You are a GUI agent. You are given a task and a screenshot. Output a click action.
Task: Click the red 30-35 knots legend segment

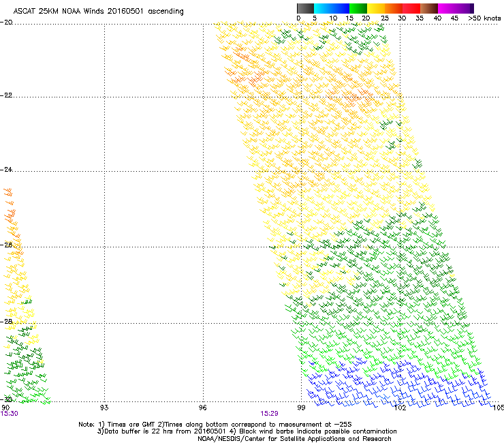pos(411,8)
